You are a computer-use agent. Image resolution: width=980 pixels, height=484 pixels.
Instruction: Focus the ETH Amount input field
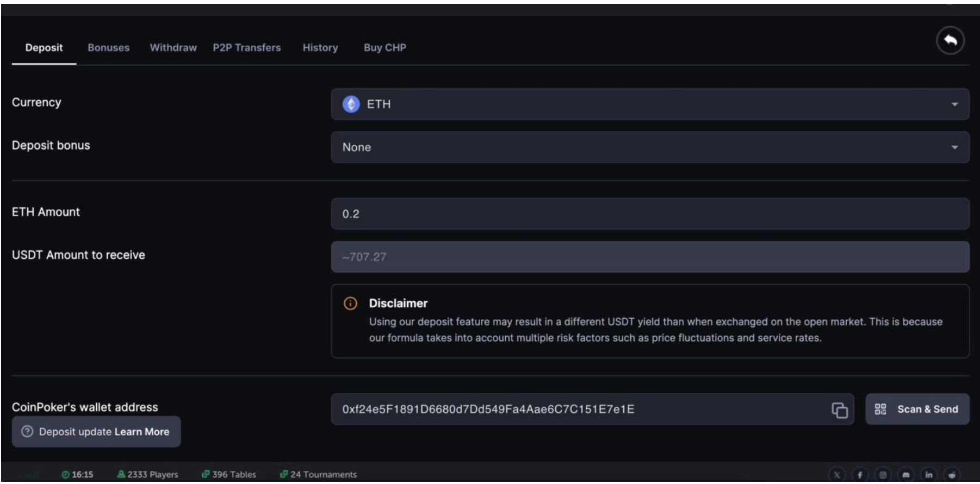pyautogui.click(x=649, y=214)
